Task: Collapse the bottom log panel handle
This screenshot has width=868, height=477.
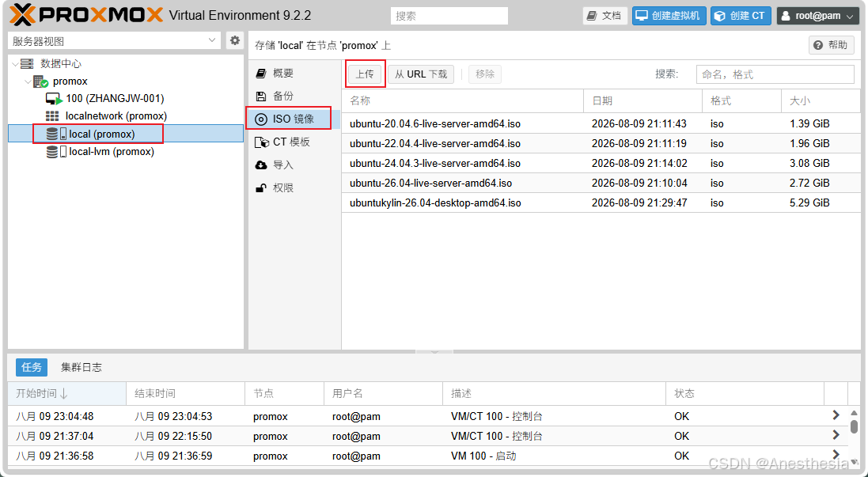Action: click(434, 351)
